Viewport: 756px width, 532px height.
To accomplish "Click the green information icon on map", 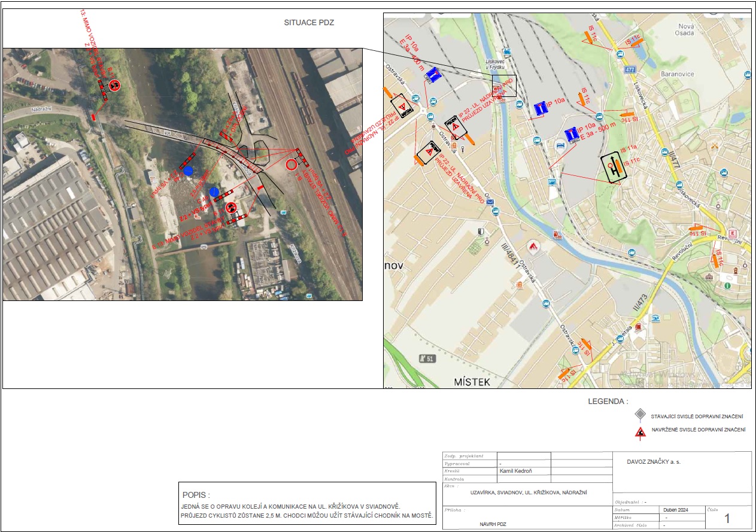I will coord(727,286).
